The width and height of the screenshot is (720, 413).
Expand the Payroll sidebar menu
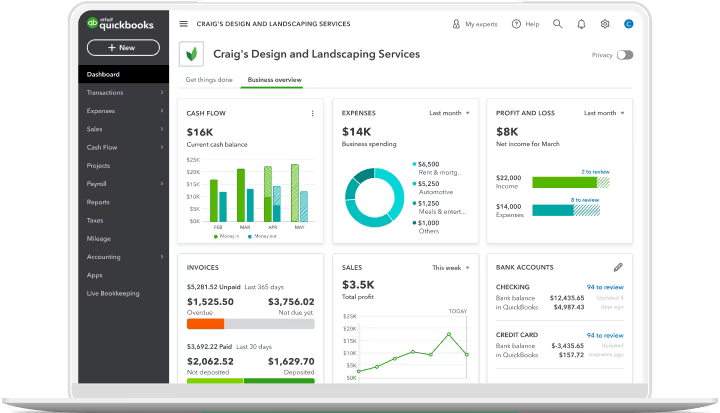point(124,184)
